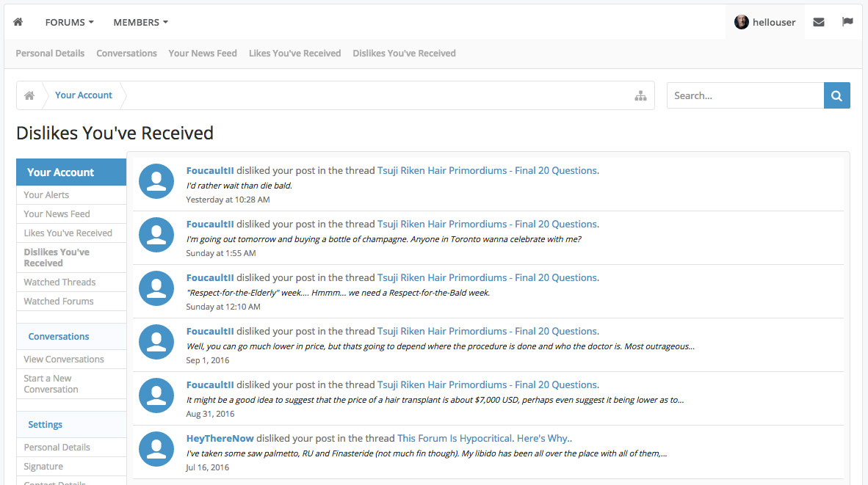Go to Your Account breadcrumb
This screenshot has width=868, height=485.
(84, 95)
